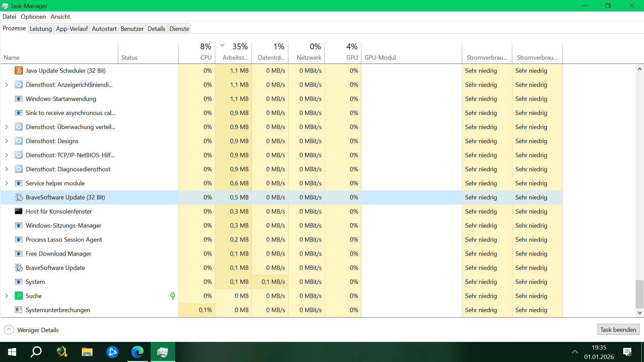
Task: Click the green Suche process icon
Action: [19, 296]
